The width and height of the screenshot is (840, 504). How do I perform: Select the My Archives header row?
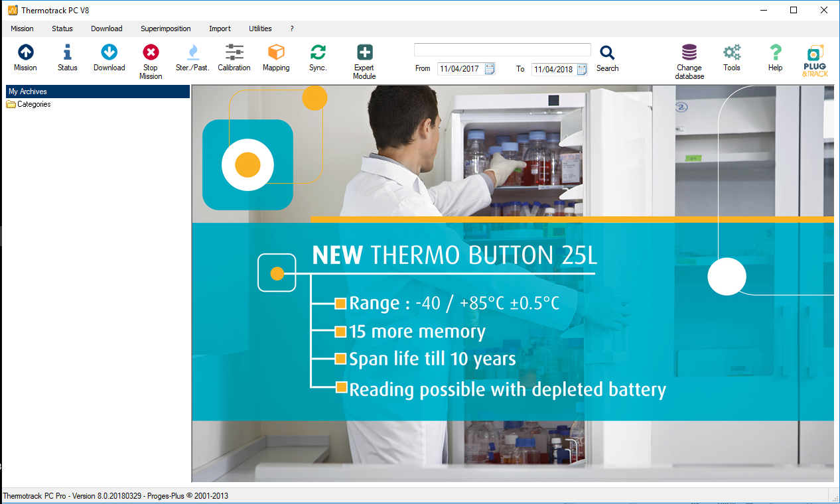(x=98, y=92)
